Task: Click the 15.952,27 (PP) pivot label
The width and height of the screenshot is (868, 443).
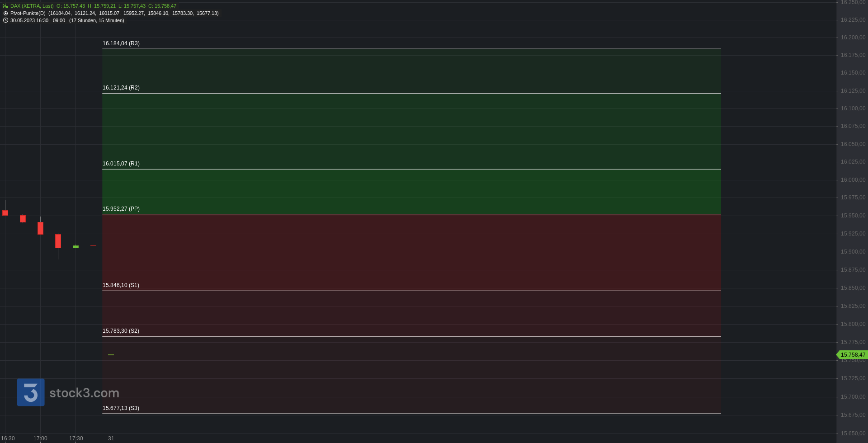Action: pyautogui.click(x=121, y=209)
